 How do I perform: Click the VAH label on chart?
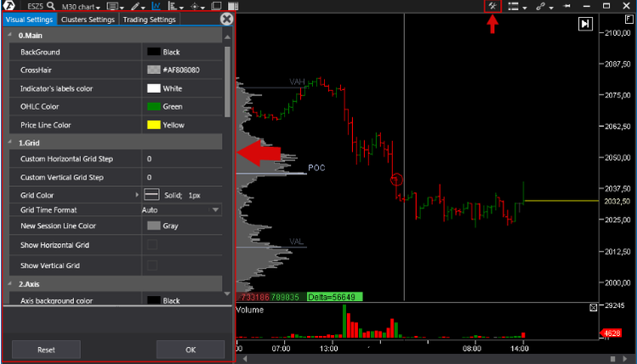tap(297, 82)
